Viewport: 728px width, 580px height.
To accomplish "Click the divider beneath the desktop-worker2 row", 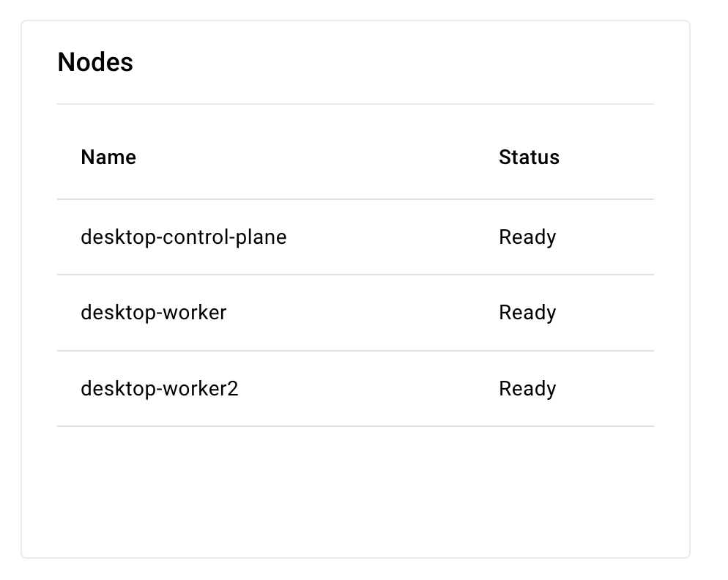I will click(355, 426).
